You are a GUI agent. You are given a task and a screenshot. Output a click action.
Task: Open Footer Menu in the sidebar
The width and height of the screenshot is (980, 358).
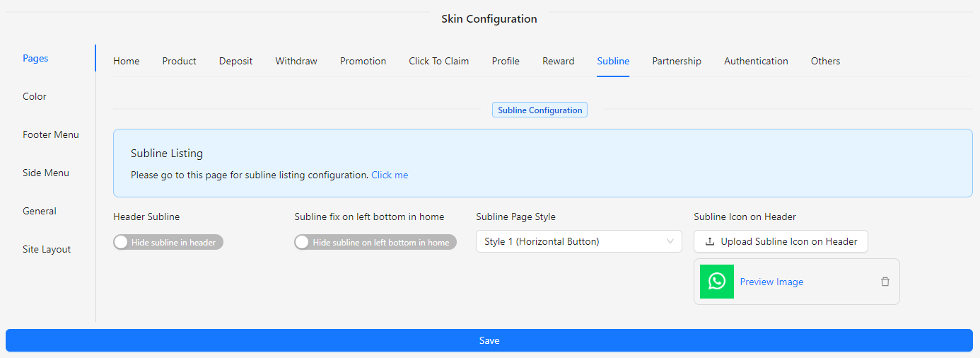51,134
